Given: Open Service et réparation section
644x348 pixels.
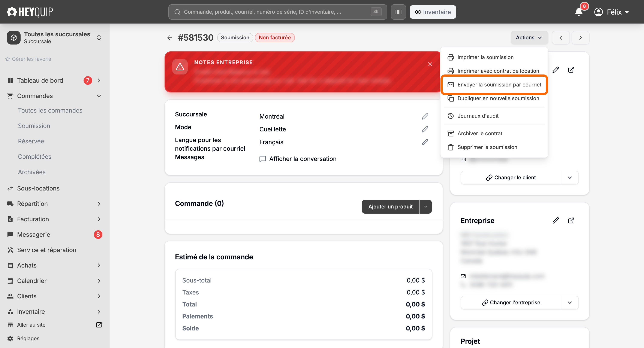Looking at the screenshot, I should tap(46, 250).
